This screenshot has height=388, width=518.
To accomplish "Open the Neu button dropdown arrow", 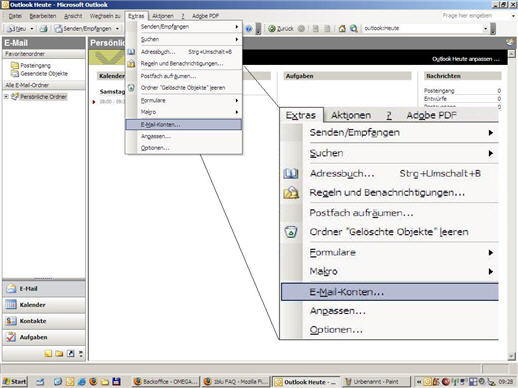I will (32, 29).
